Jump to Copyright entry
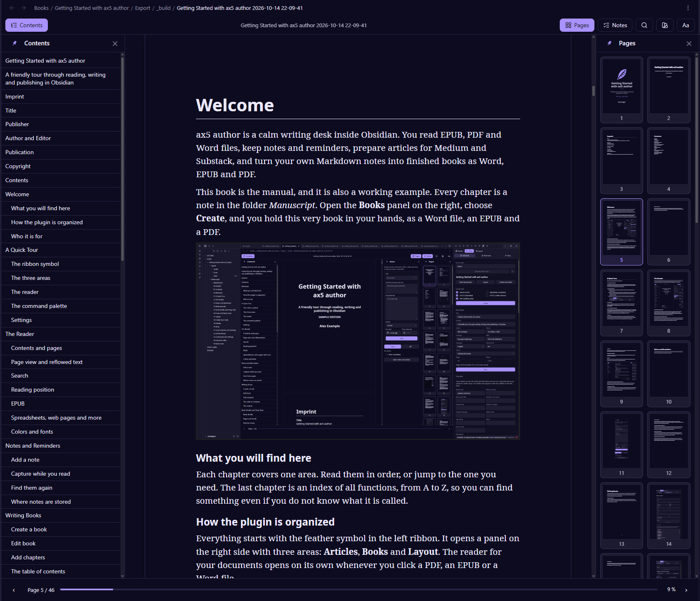 pyautogui.click(x=61, y=166)
